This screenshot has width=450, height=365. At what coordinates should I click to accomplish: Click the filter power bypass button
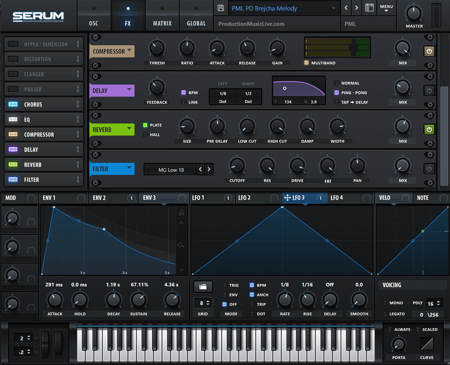point(429,169)
